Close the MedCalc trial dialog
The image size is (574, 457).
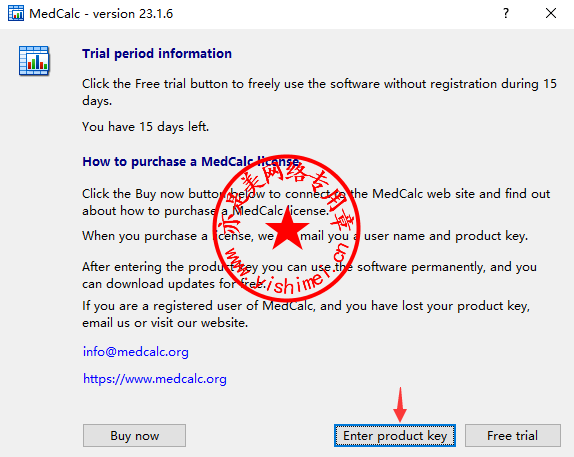[x=551, y=14]
